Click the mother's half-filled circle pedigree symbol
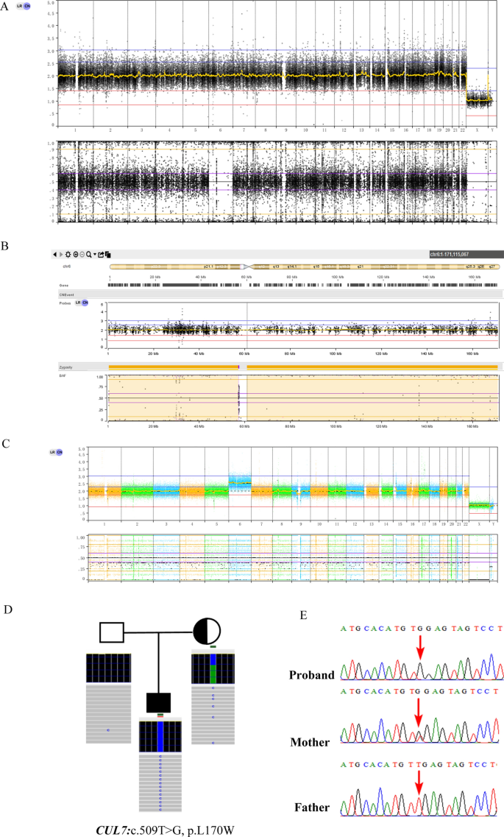This screenshot has height=837, width=504. pyautogui.click(x=207, y=631)
